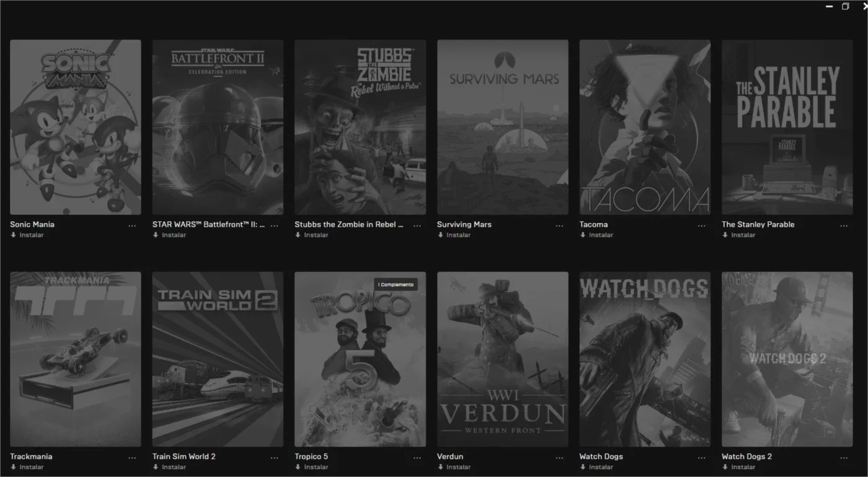Show more options for Stubbs the Zombie
The image size is (868, 477).
coord(417,226)
